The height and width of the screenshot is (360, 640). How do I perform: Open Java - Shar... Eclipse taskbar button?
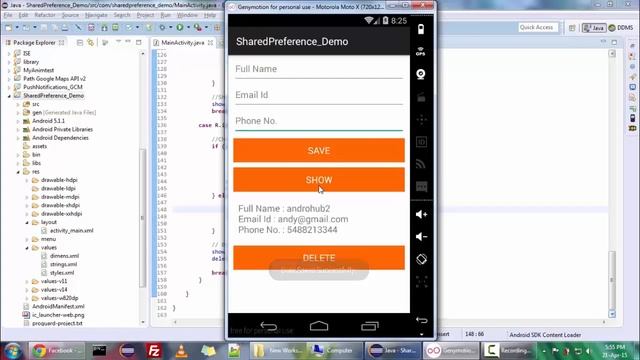pyautogui.click(x=393, y=351)
